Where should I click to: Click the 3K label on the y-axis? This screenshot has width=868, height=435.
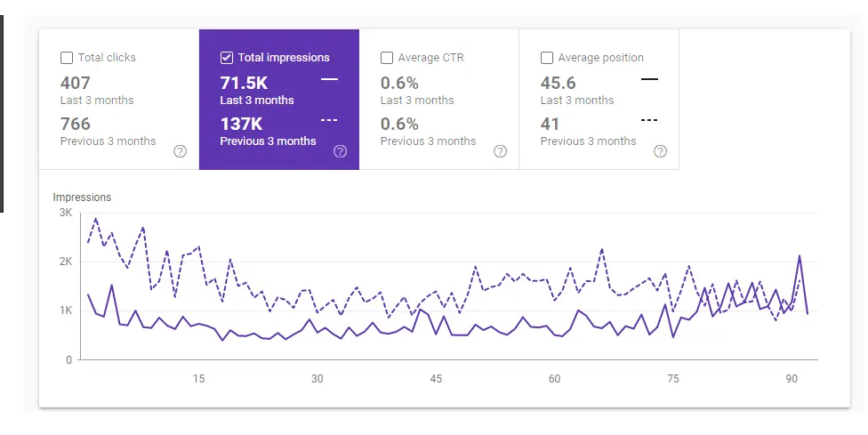coord(66,213)
